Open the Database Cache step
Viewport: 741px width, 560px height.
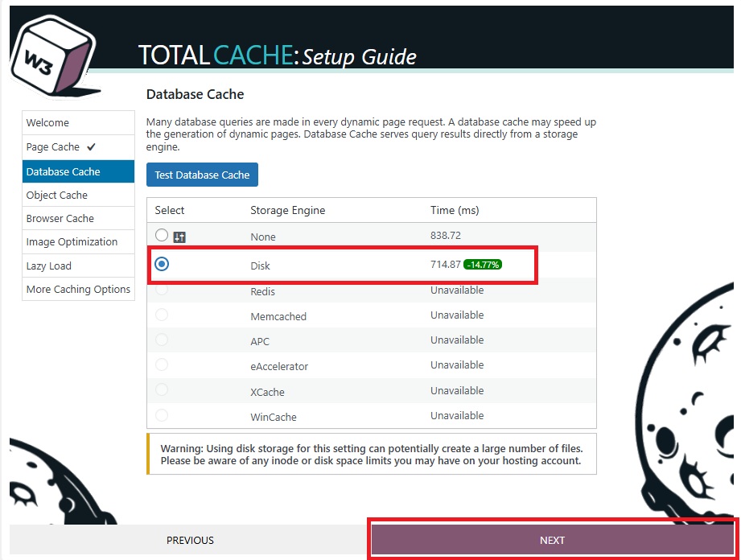79,171
